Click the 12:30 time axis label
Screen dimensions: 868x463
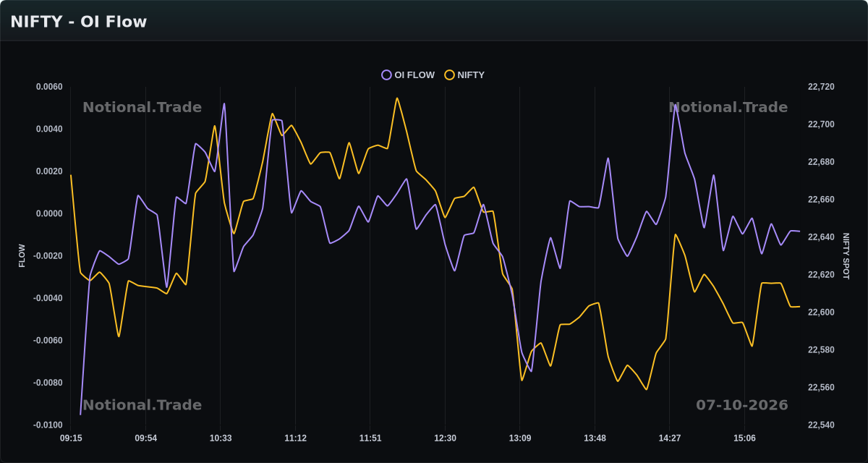[445, 438]
